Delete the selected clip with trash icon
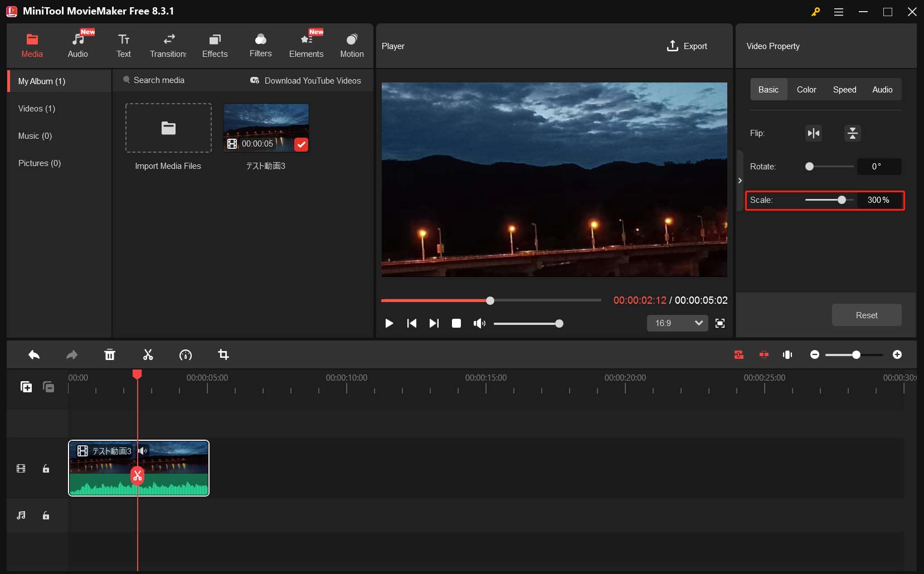 110,355
